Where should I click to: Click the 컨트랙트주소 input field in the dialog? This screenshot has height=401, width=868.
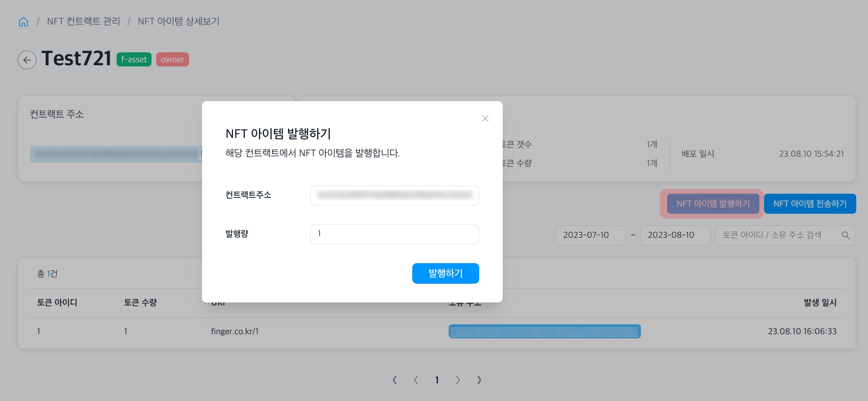(394, 195)
